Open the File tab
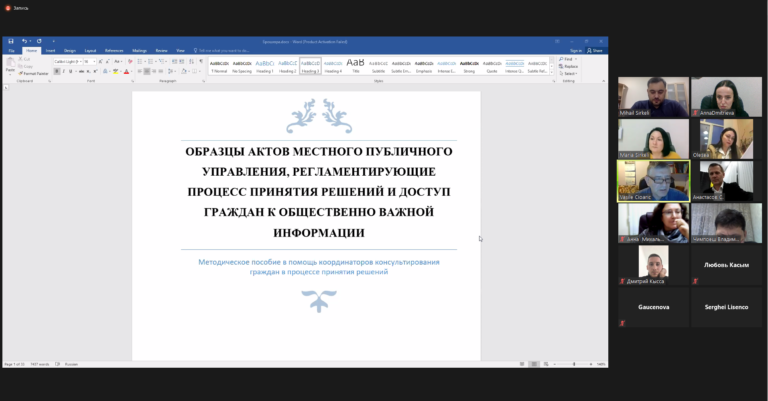This screenshot has width=768, height=401. coord(11,50)
